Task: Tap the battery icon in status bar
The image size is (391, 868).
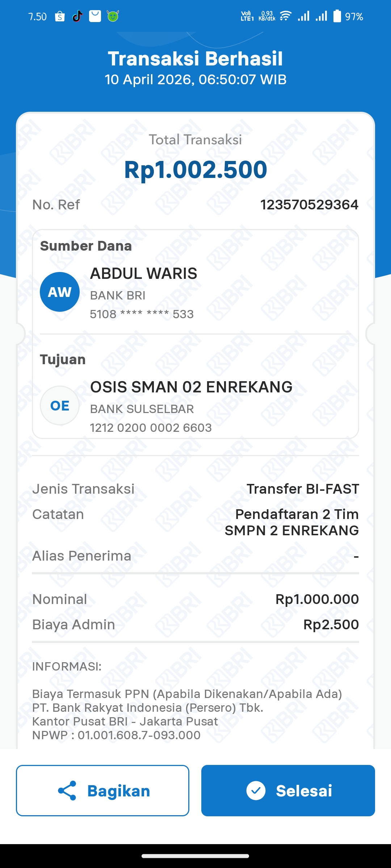Action: point(337,16)
